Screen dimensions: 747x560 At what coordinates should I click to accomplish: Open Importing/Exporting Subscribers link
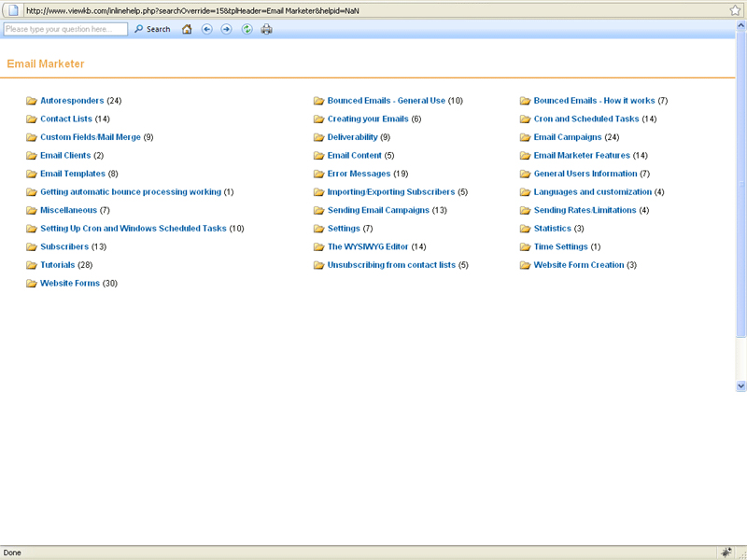tap(391, 192)
